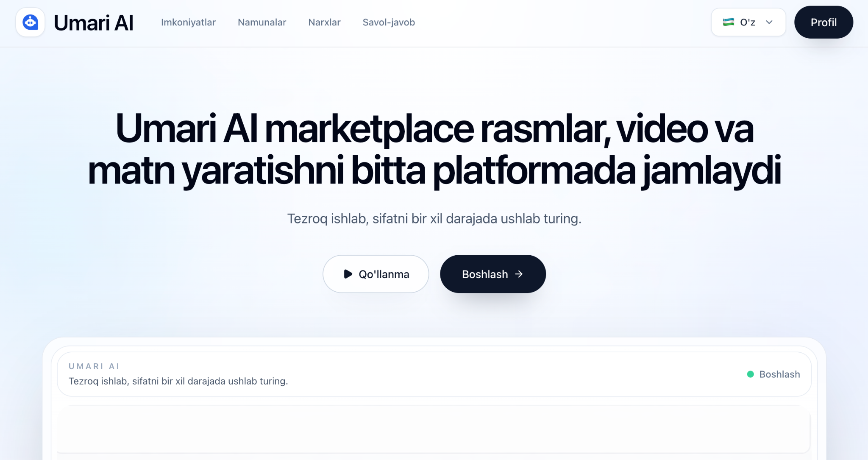
Task: Click the subtitle under the headline
Action: (x=434, y=219)
